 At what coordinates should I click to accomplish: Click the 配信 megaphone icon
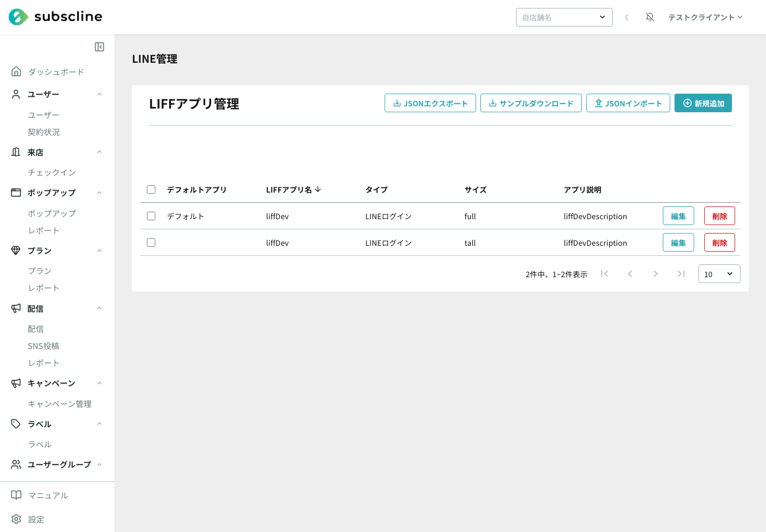point(16,309)
